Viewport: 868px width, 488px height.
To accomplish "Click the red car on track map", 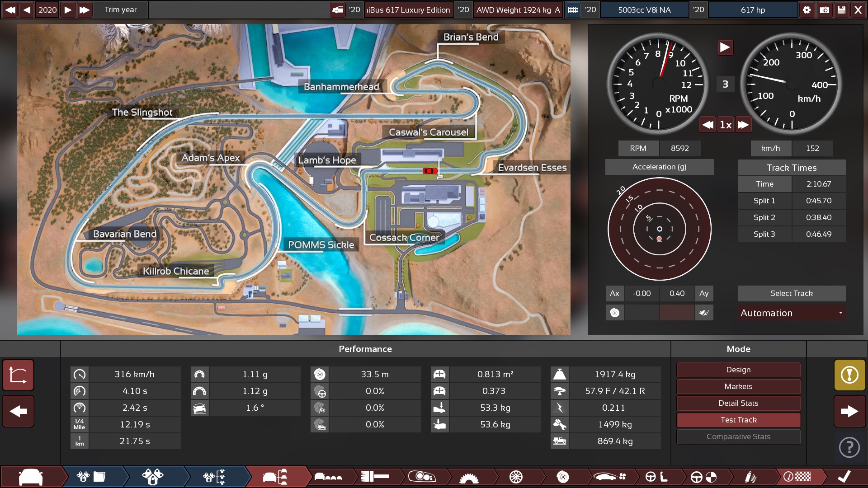I will pos(429,170).
